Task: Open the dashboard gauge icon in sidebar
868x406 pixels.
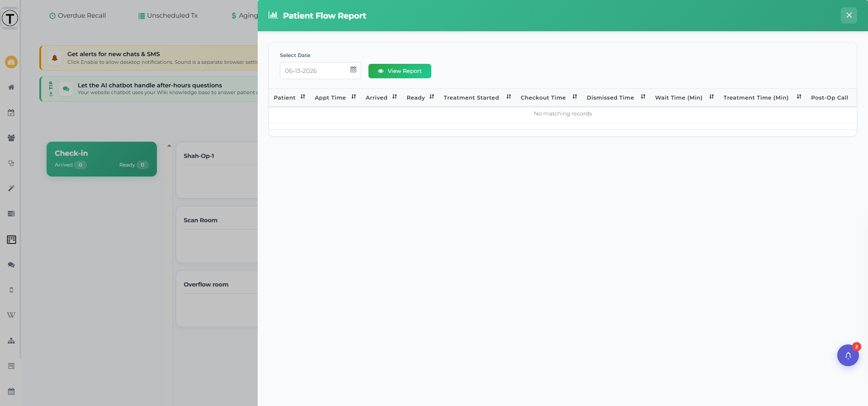Action: (11, 62)
